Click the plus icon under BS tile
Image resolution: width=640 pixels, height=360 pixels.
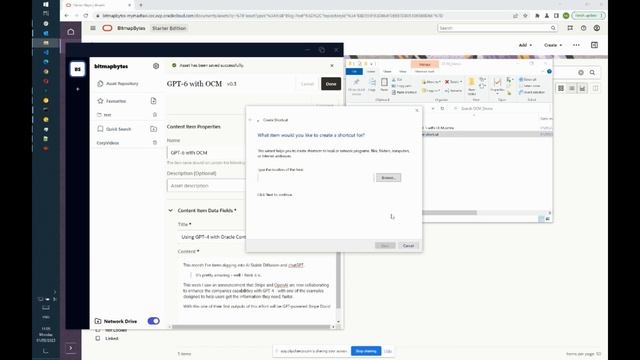(x=78, y=89)
